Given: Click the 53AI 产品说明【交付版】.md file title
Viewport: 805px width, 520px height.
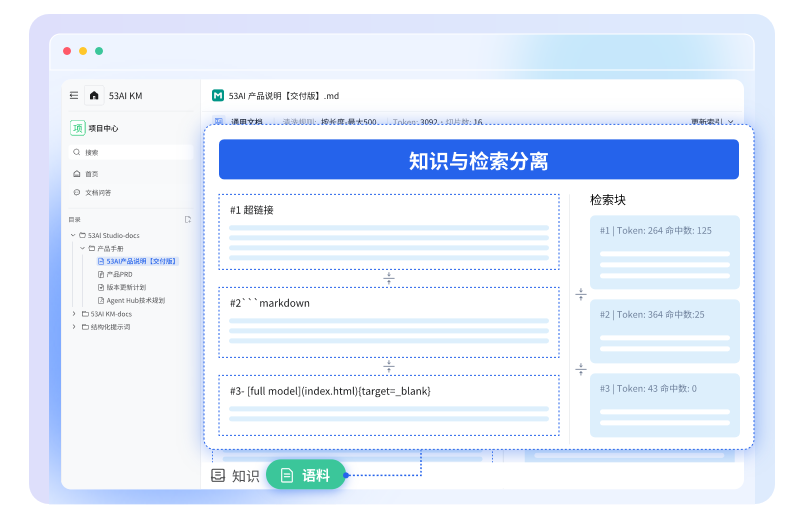Looking at the screenshot, I should 283,95.
